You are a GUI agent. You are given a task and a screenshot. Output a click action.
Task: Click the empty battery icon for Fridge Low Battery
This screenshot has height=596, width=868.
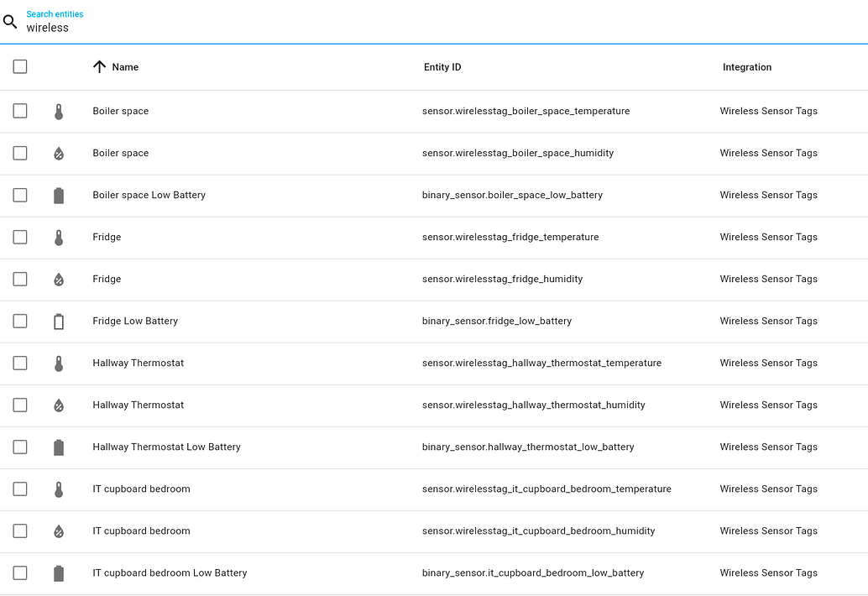59,321
